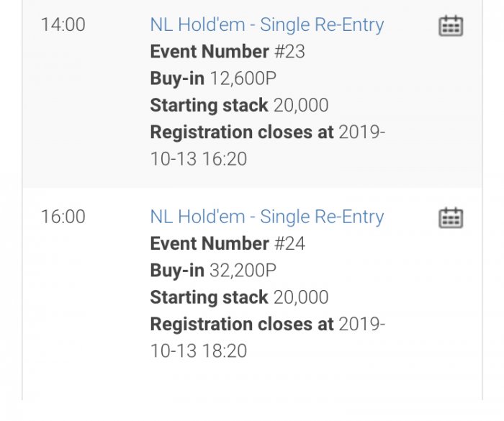Click the calendar icon for Event #24
The height and width of the screenshot is (421, 504).
[x=451, y=217]
